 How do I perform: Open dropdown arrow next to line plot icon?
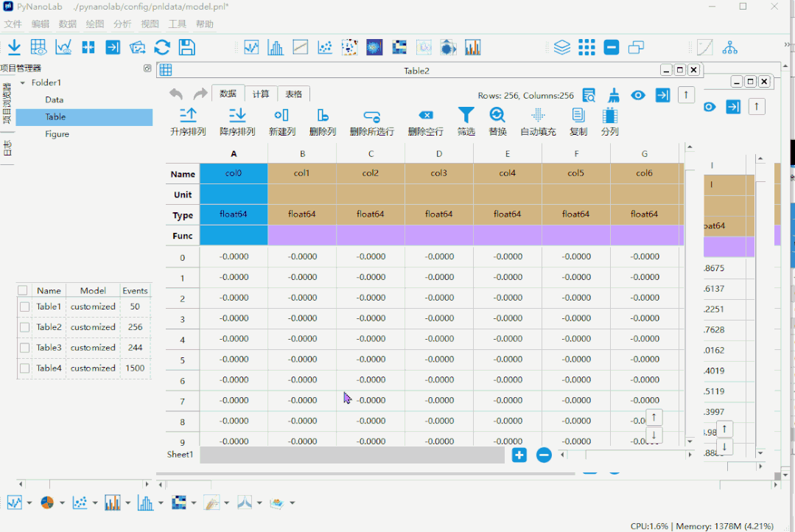click(x=29, y=503)
